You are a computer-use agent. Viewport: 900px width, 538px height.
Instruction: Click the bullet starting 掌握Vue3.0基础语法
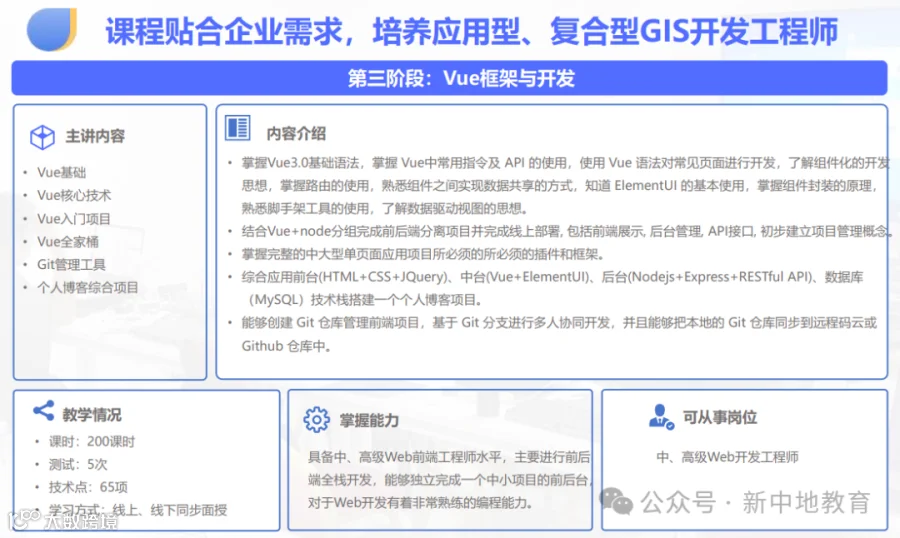click(565, 185)
